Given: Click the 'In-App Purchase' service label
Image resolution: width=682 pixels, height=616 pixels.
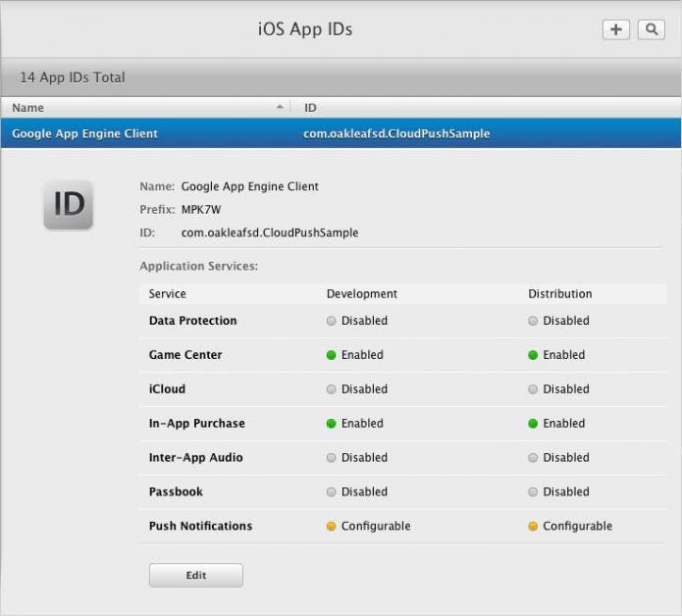Looking at the screenshot, I should tap(196, 424).
